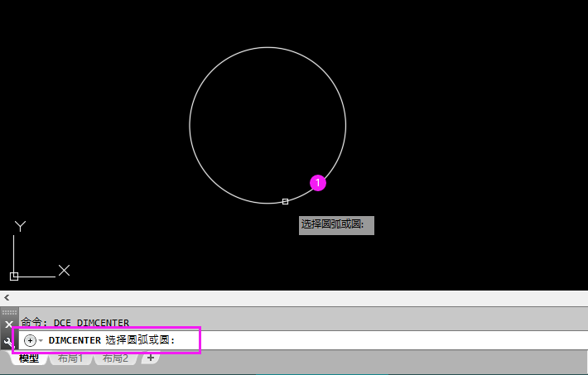Click the top edge of the circle
588x375 pixels.
[x=267, y=47]
